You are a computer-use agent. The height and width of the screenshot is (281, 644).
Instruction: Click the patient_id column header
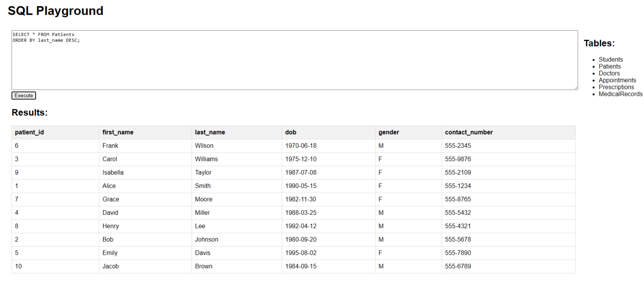tap(29, 132)
